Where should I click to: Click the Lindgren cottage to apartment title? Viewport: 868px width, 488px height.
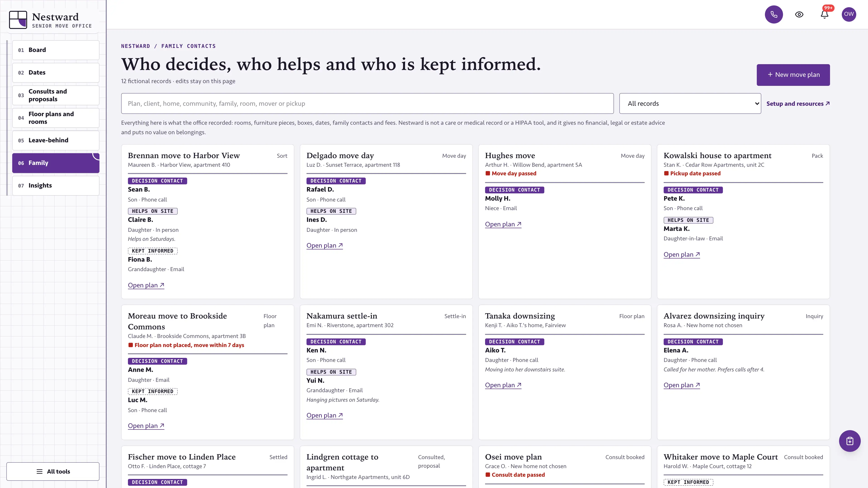342,462
